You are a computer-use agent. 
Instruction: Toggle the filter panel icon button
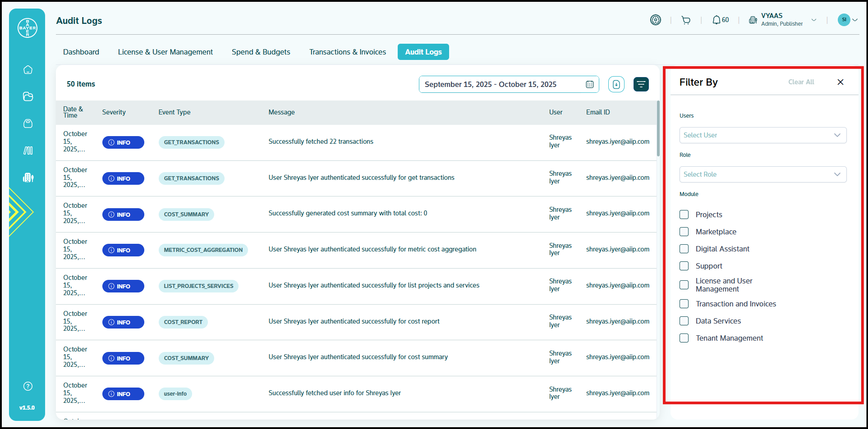(641, 84)
